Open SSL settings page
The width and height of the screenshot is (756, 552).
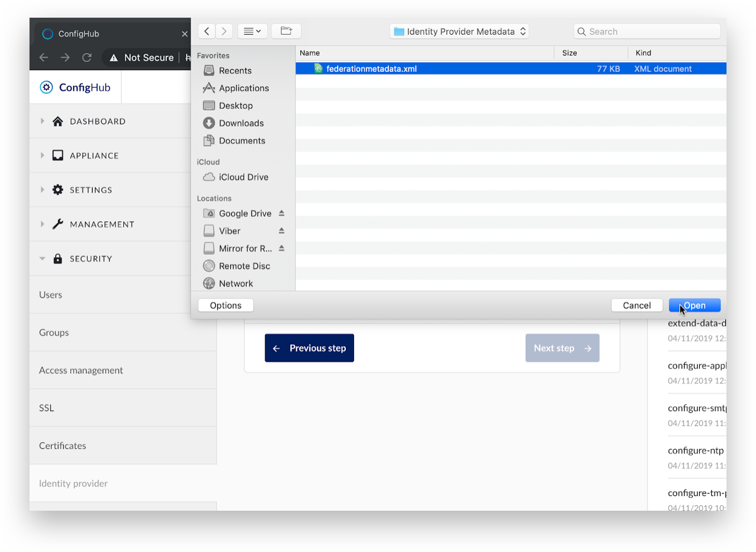point(123,408)
